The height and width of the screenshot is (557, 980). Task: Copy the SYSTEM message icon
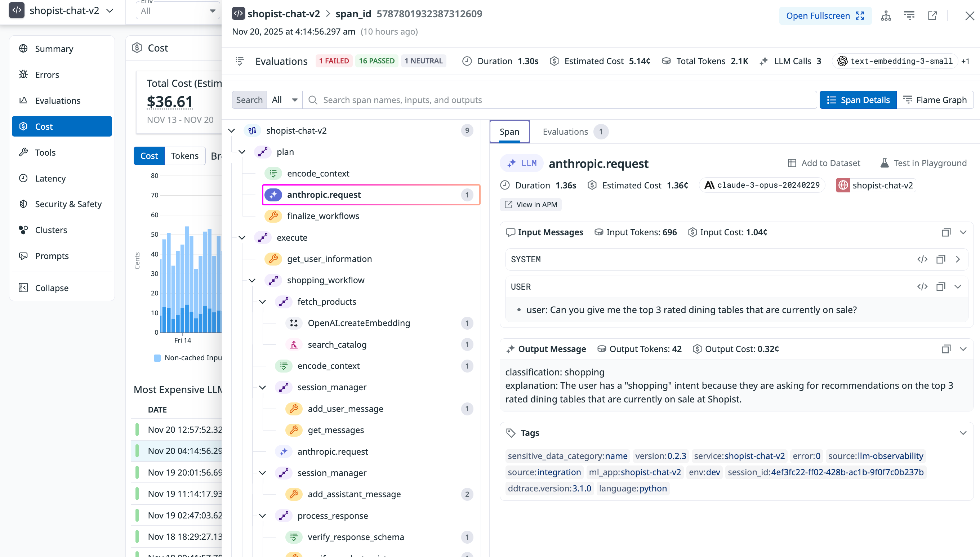coord(941,259)
